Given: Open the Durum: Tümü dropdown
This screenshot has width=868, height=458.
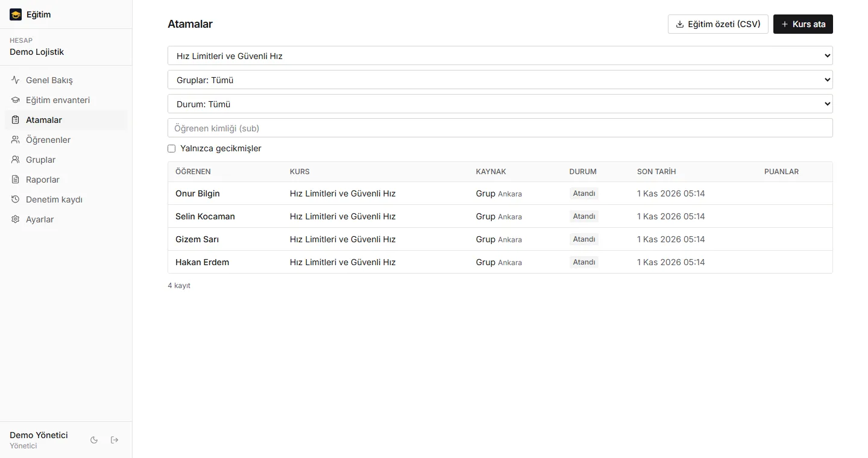Looking at the screenshot, I should 500,104.
